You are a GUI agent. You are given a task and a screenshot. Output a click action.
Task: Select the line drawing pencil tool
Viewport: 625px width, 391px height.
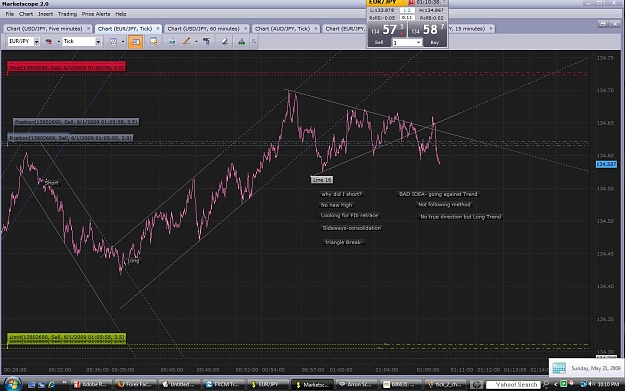[x=186, y=41]
